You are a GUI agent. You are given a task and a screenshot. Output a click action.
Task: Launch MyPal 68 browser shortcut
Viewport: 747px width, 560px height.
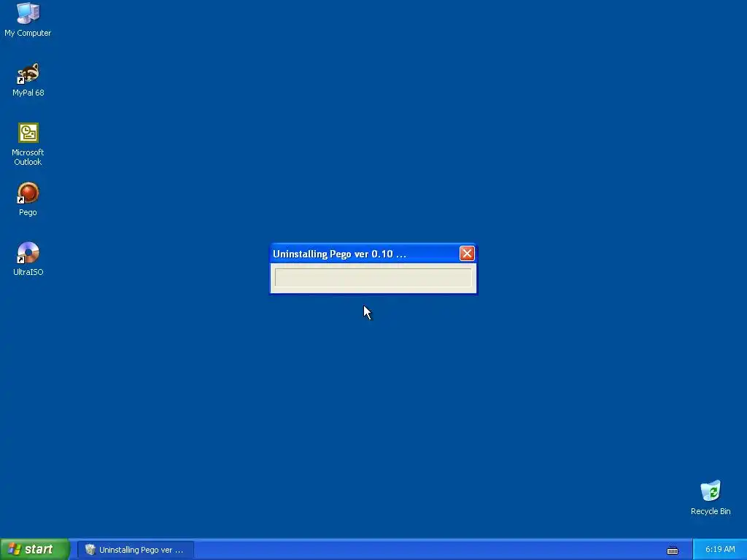pos(28,79)
